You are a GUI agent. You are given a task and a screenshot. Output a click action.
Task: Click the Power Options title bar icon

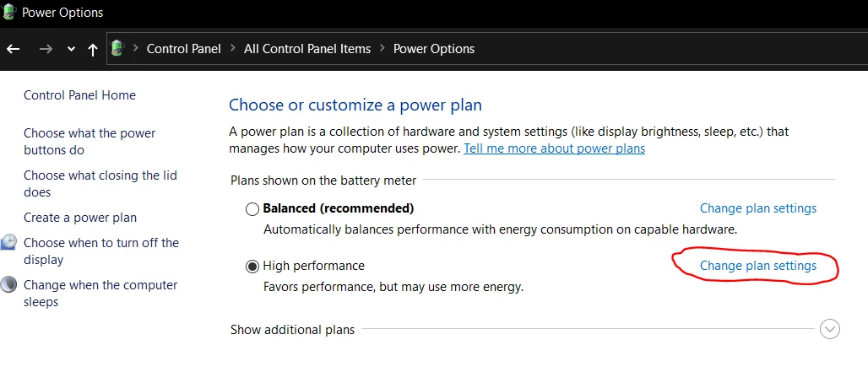click(9, 13)
